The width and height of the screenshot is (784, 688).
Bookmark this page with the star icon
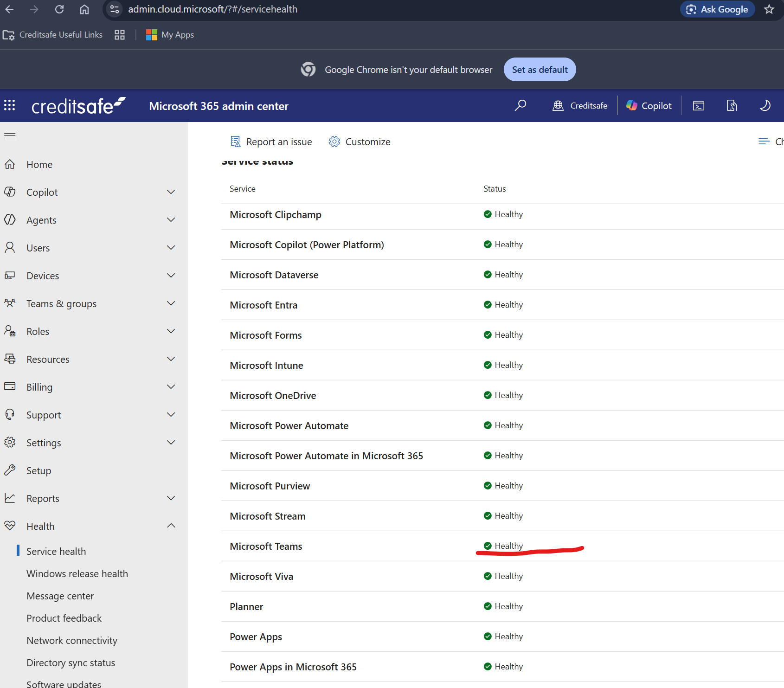pos(769,9)
